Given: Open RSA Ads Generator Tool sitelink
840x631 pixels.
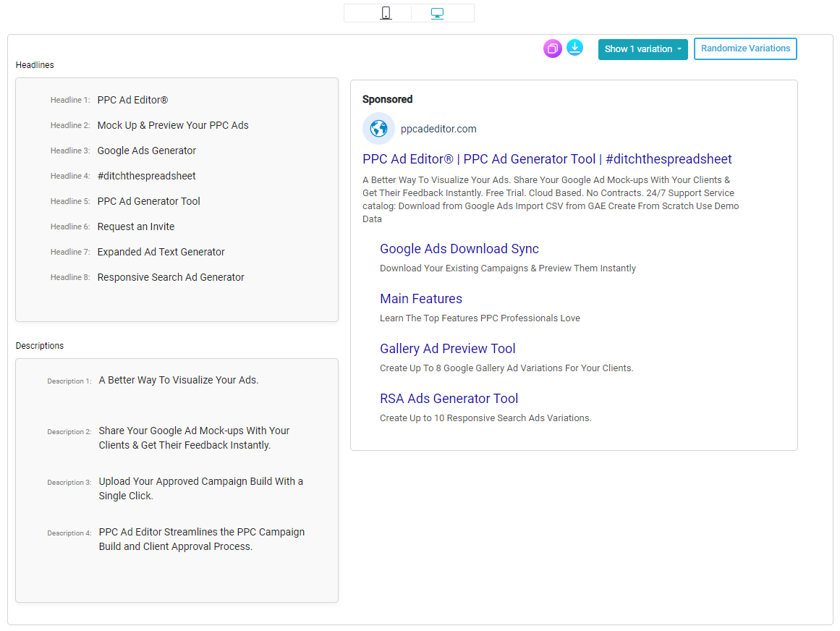Looking at the screenshot, I should click(449, 399).
